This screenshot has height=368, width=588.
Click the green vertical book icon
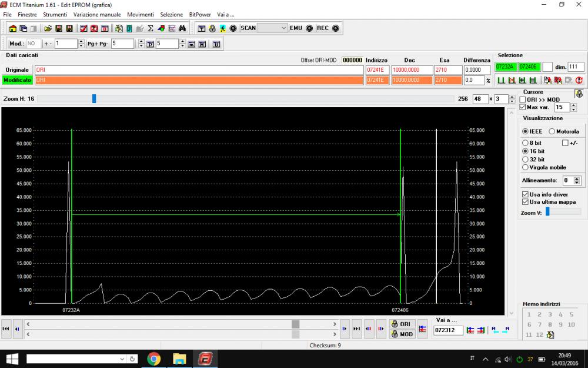coord(129,28)
